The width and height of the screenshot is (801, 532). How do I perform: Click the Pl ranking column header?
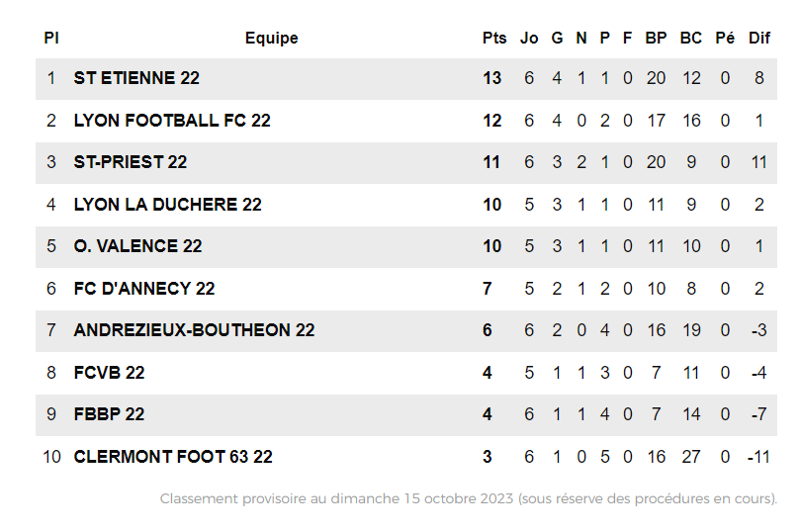tap(51, 39)
